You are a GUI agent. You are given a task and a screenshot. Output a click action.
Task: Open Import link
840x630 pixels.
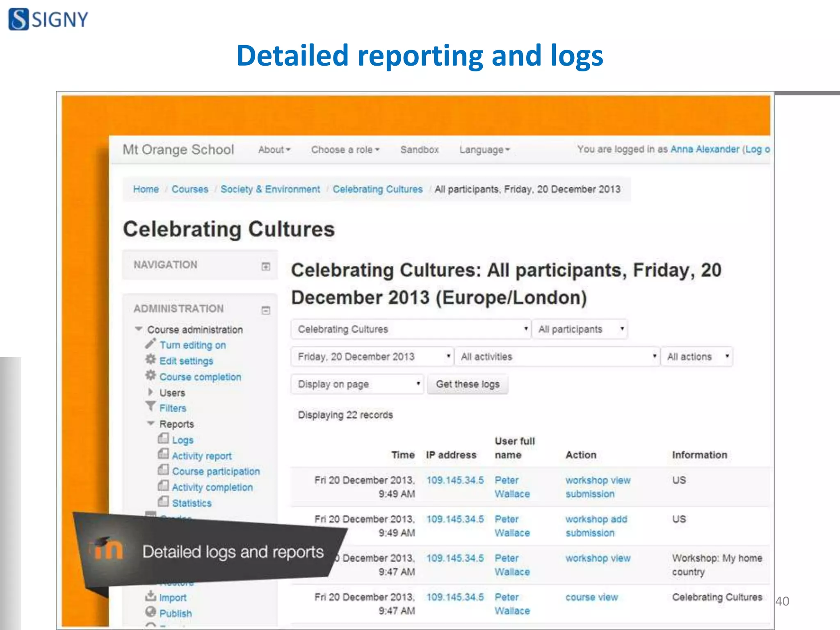173,598
